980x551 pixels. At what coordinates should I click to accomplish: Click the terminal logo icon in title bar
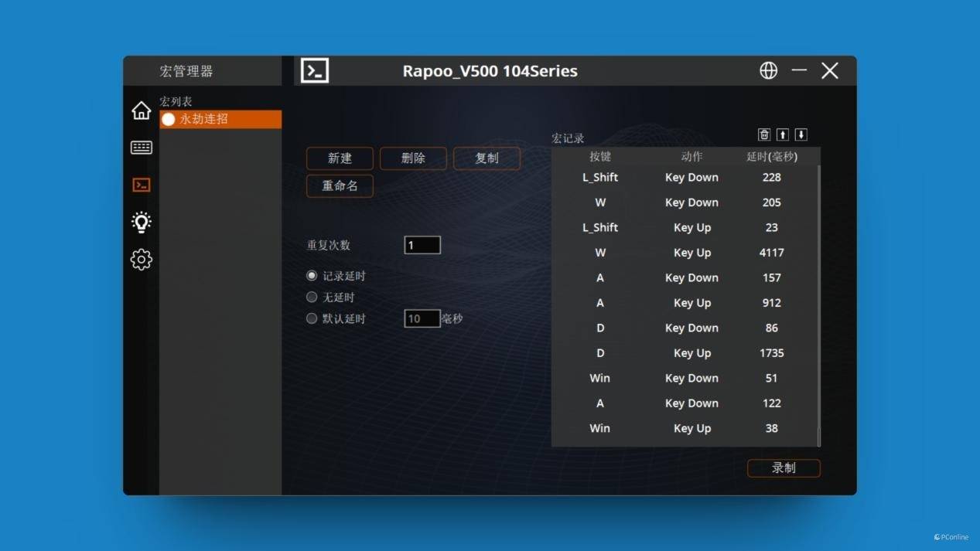click(315, 70)
